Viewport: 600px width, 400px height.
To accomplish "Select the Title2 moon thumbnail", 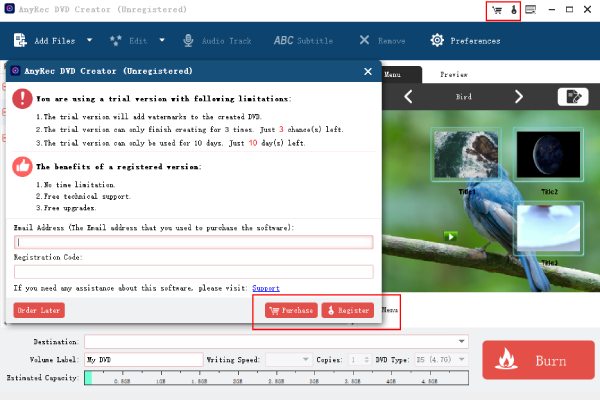I will pos(548,154).
